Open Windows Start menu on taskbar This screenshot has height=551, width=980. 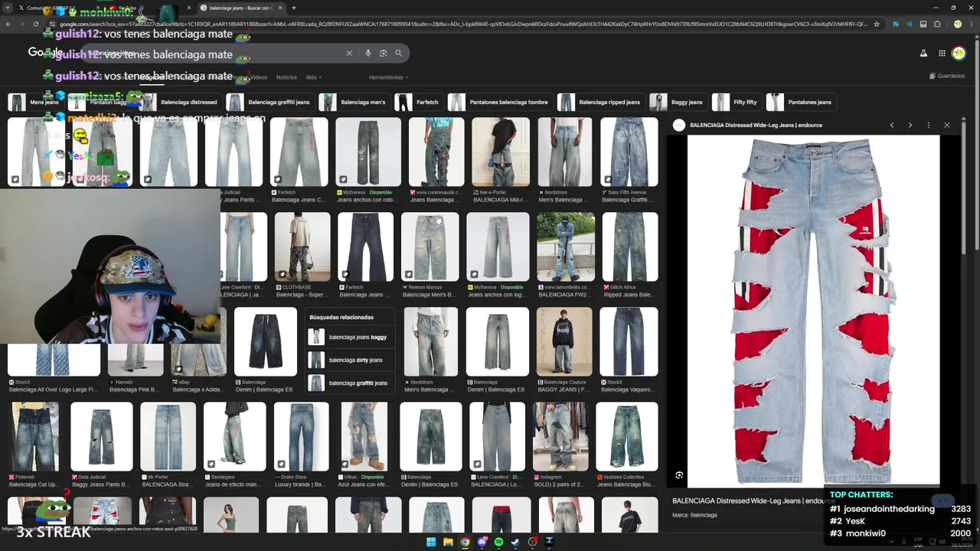[x=431, y=542]
